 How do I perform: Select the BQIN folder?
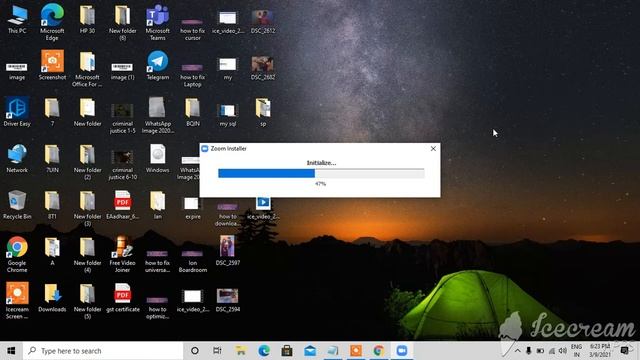click(x=193, y=112)
